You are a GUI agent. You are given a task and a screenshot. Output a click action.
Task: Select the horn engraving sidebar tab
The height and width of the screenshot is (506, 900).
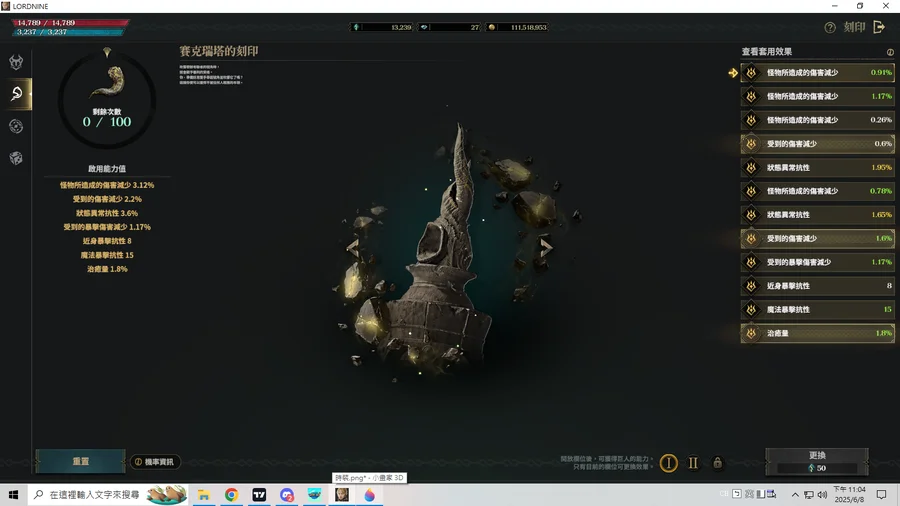[x=16, y=94]
